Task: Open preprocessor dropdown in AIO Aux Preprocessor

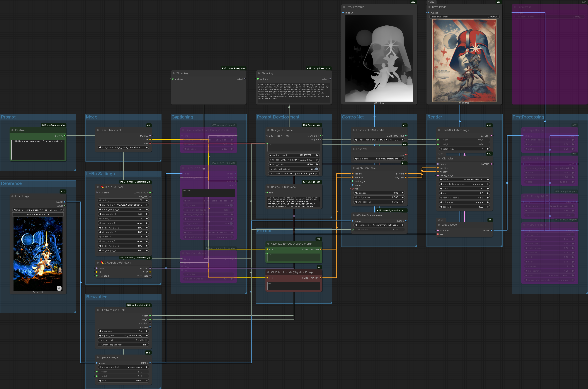Action: [x=379, y=225]
